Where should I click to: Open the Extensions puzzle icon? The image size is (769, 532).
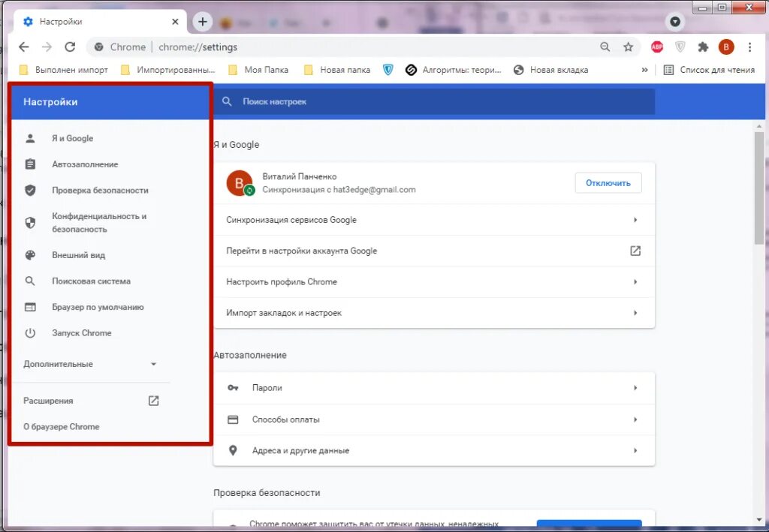703,47
